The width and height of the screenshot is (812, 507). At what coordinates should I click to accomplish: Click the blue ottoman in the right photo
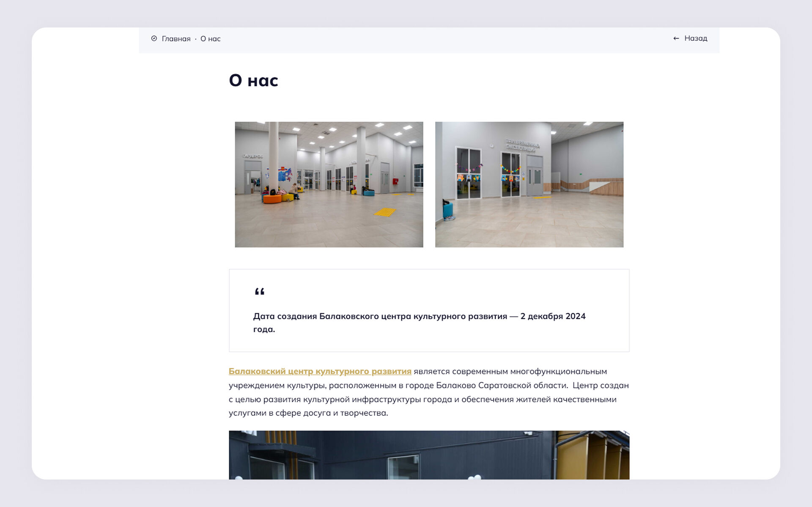pos(447,209)
